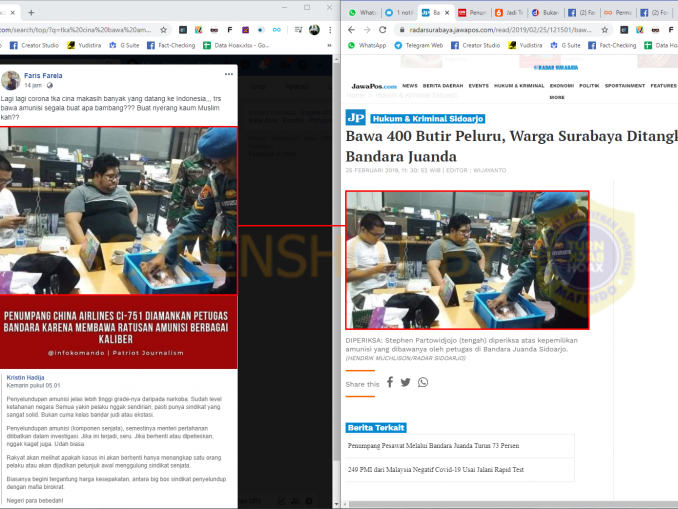
Task: Click right window horizontal scrollbar
Action: click(513, 504)
